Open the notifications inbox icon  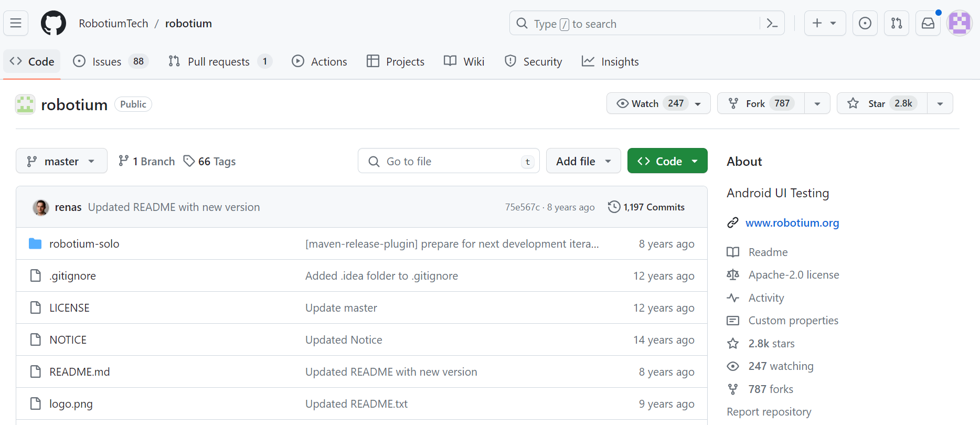click(x=928, y=23)
